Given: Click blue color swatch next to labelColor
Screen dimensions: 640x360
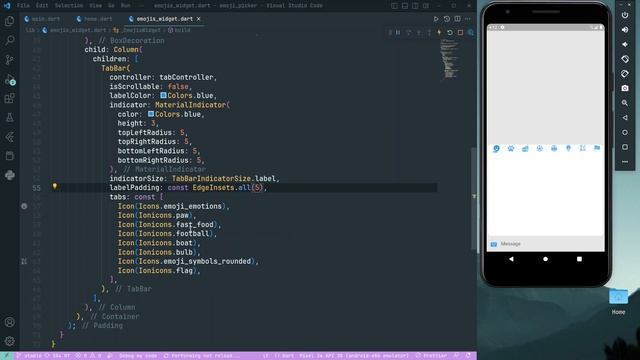Looking at the screenshot, I should click(163, 95).
